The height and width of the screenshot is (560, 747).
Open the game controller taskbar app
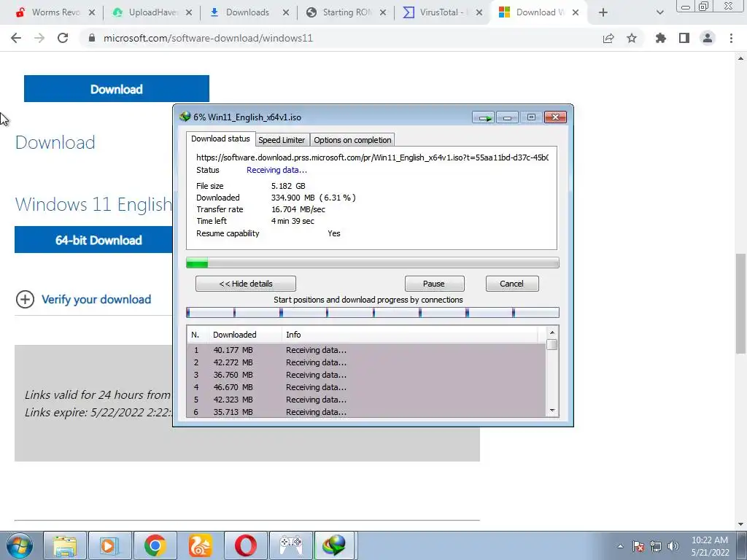[290, 545]
